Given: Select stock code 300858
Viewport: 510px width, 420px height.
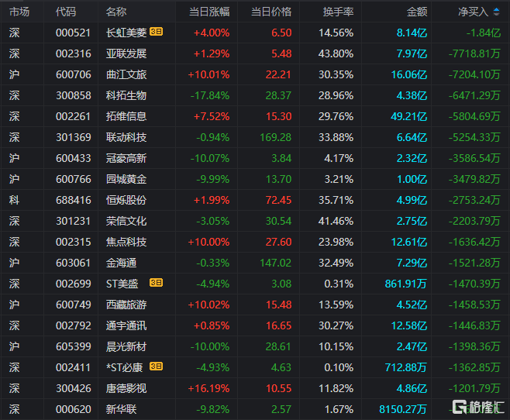Looking at the screenshot, I should pos(73,95).
